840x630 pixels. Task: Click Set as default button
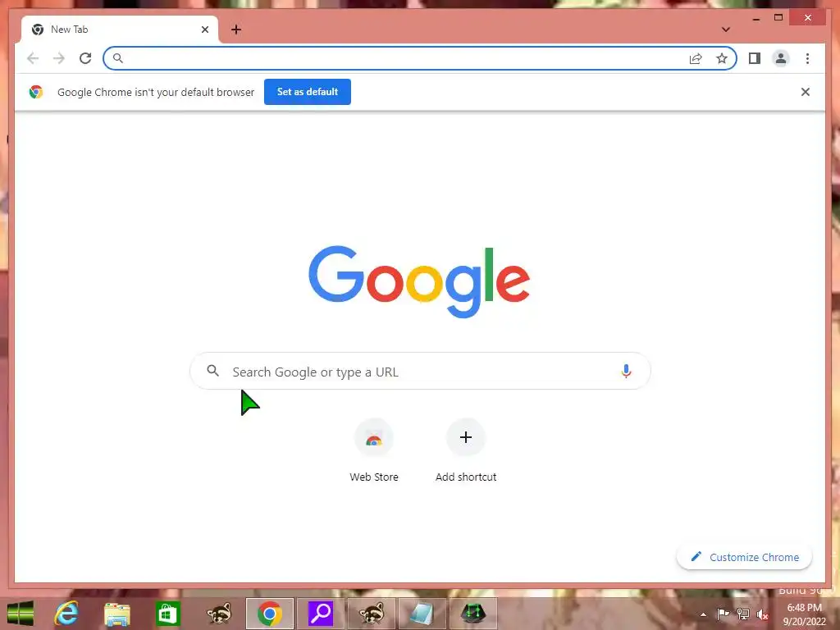click(x=308, y=92)
